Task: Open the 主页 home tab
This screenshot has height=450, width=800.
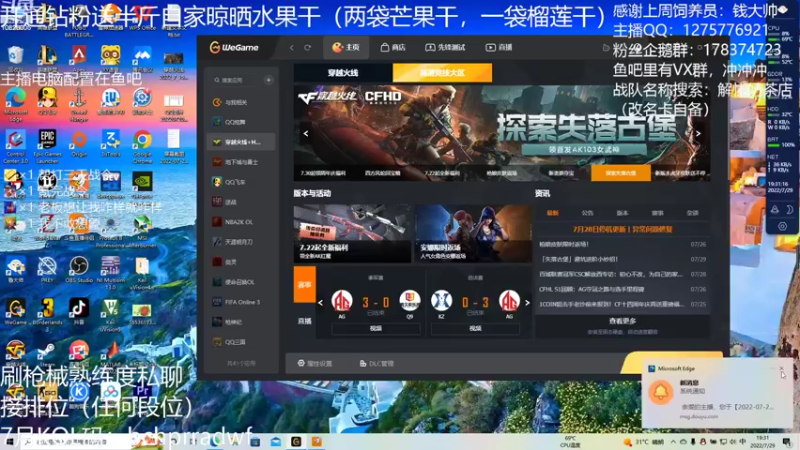Action: [345, 47]
